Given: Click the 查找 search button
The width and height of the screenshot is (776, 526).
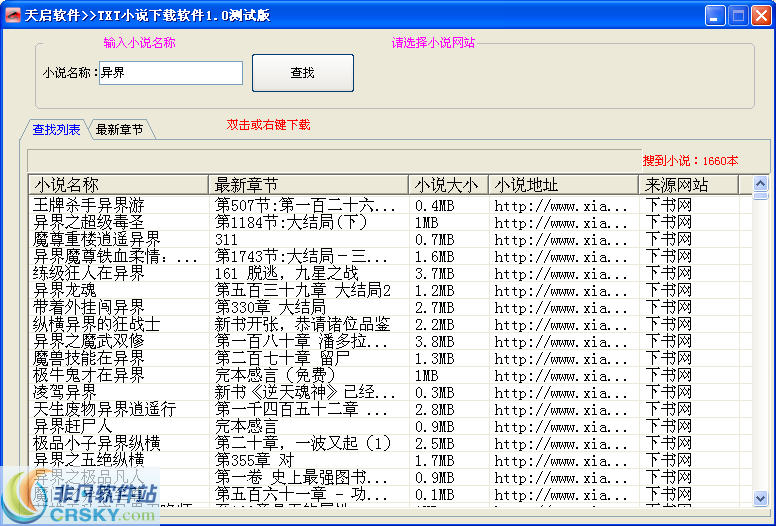Looking at the screenshot, I should pyautogui.click(x=303, y=73).
